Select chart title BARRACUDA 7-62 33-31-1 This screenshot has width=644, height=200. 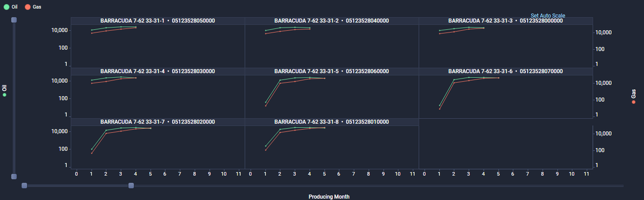pos(158,20)
